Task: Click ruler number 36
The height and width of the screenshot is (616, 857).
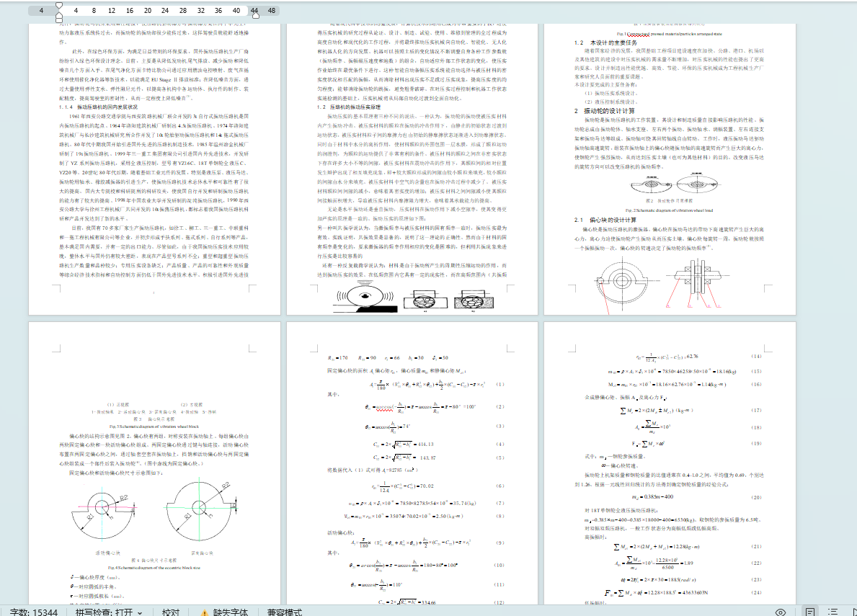Action: click(218, 10)
